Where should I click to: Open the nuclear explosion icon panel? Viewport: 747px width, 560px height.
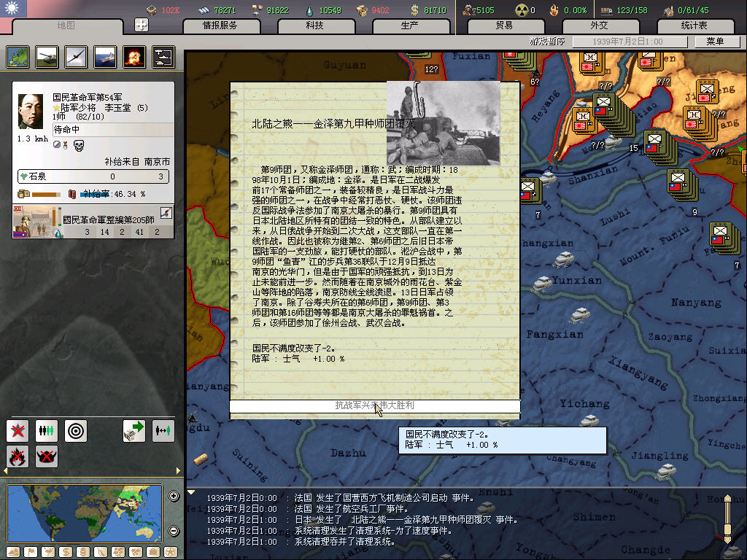134,57
